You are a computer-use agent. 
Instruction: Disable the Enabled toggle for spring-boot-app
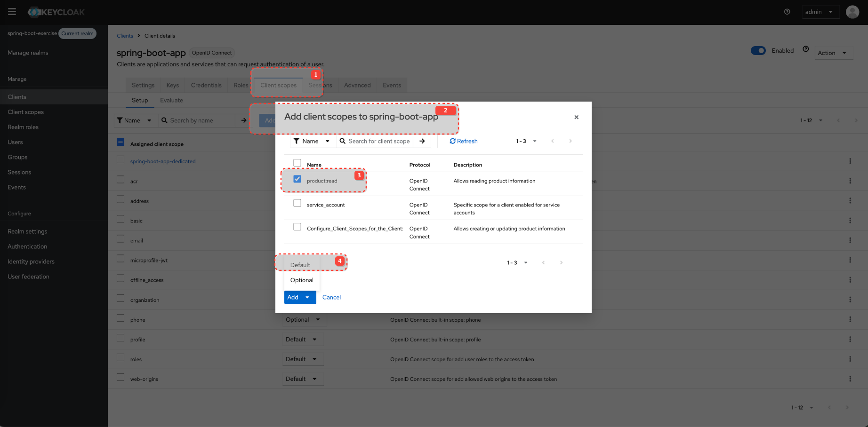(758, 50)
